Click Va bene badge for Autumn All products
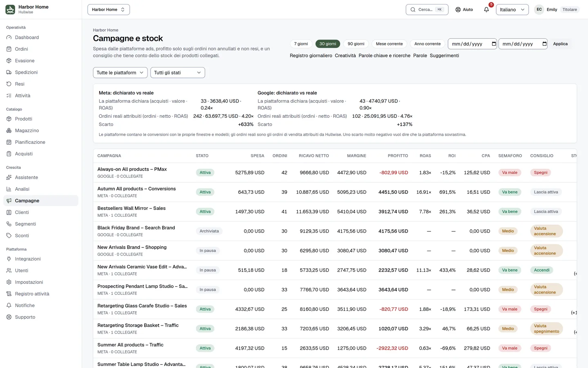The height and width of the screenshot is (368, 588). coord(510,192)
